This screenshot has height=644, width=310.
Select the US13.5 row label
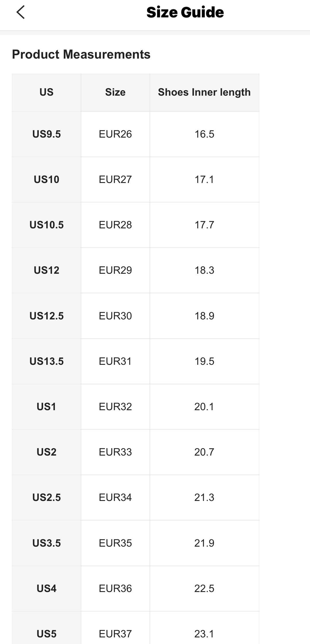coord(46,361)
